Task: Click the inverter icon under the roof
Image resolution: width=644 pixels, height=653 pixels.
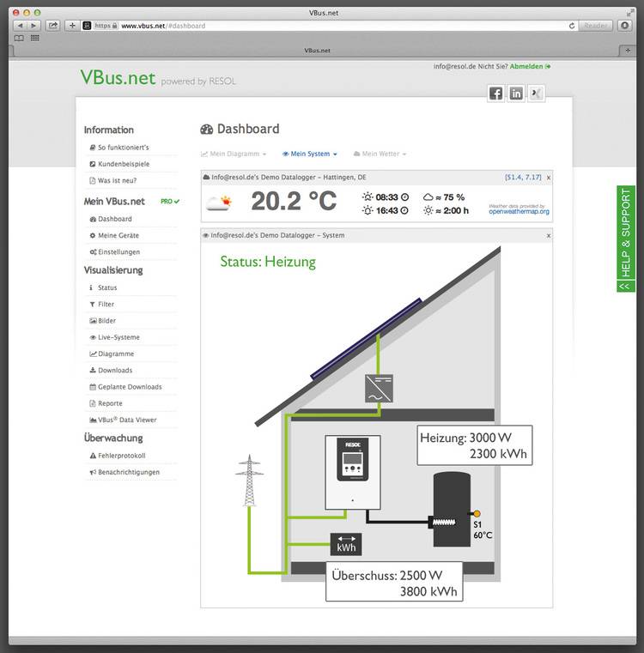Action: (379, 389)
